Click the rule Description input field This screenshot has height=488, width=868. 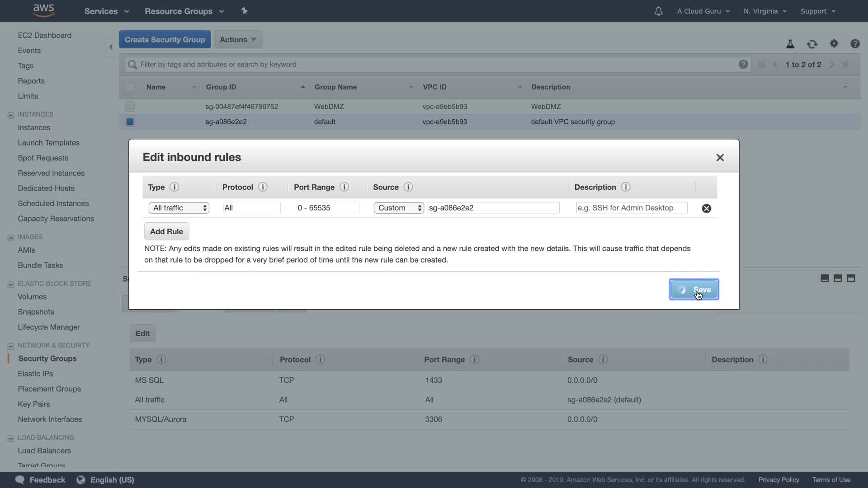pos(632,208)
